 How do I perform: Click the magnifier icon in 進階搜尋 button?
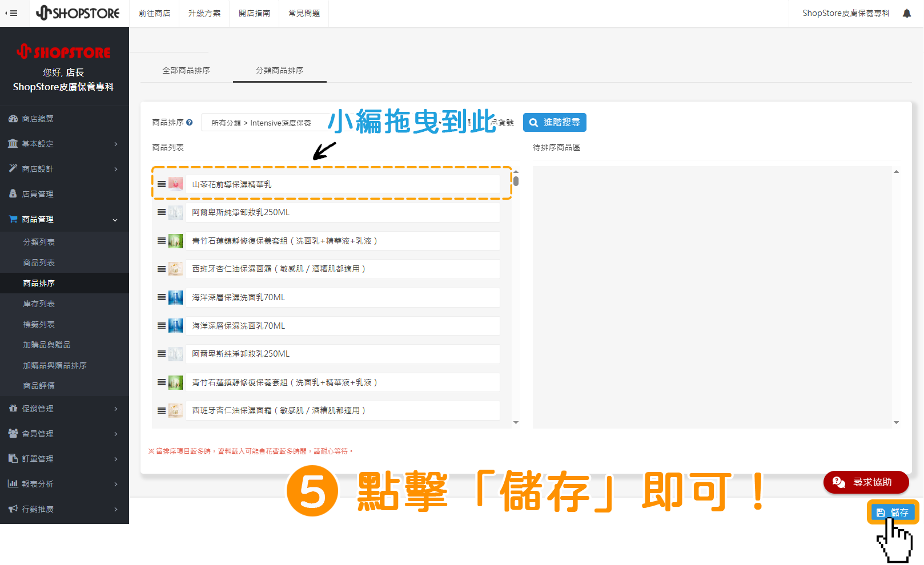tap(533, 123)
